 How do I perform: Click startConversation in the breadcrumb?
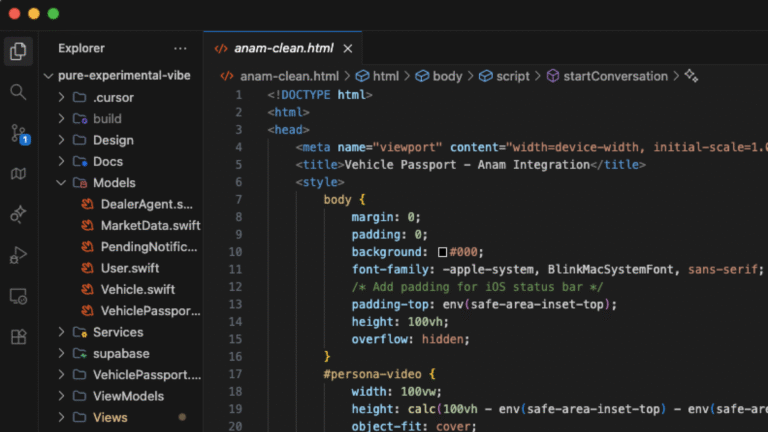coord(614,76)
